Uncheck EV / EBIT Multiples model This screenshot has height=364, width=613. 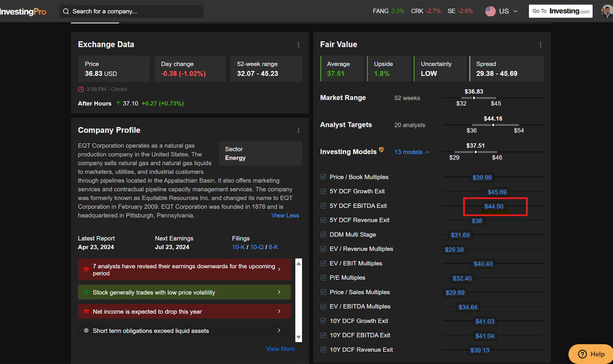pyautogui.click(x=323, y=263)
